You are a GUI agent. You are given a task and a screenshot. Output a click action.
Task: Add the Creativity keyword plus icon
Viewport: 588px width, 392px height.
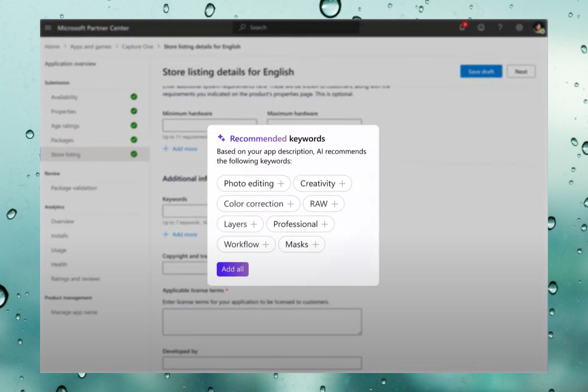click(342, 183)
